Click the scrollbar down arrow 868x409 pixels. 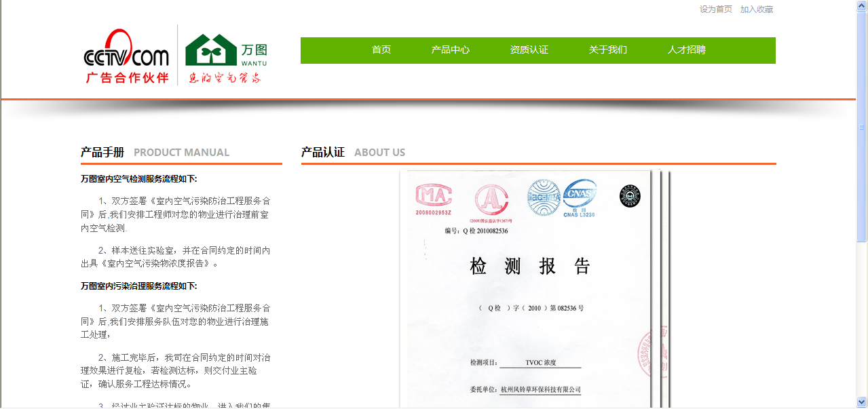pyautogui.click(x=862, y=402)
